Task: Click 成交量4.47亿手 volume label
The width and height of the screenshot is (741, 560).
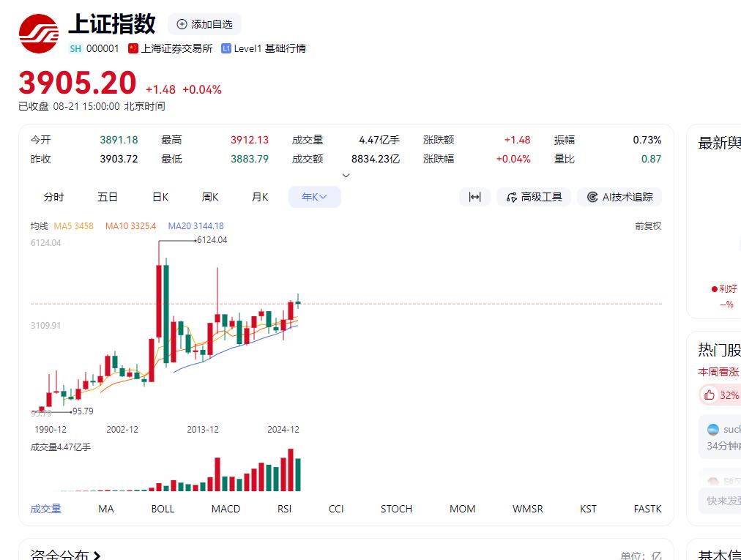Action: pos(61,447)
